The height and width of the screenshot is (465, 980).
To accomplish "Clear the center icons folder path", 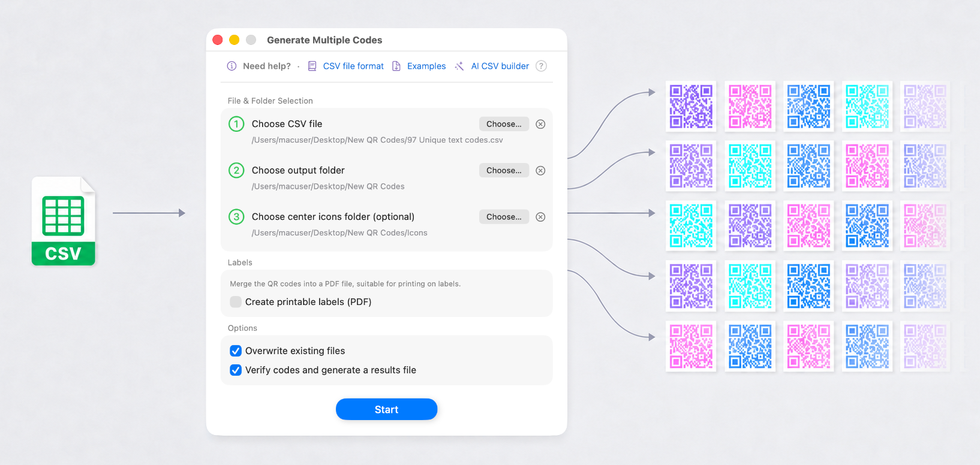I will 540,217.
